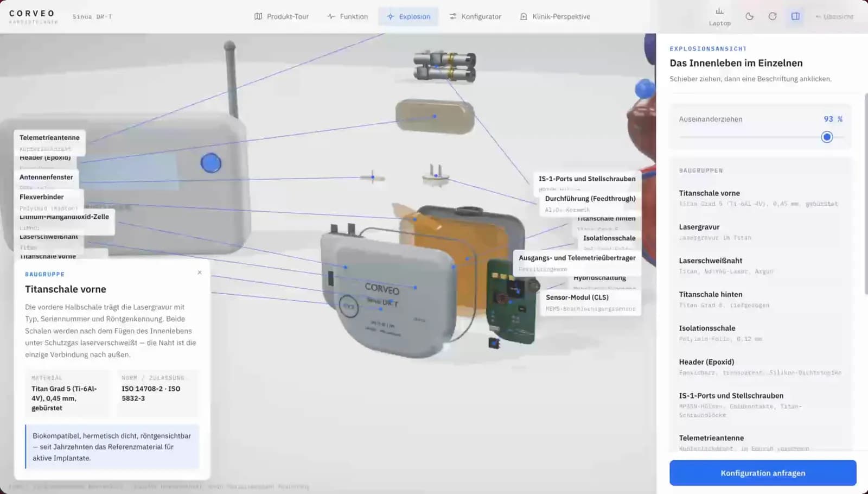Image resolution: width=868 pixels, height=494 pixels.
Task: Click the circular reset arrow icon
Action: [x=773, y=16]
